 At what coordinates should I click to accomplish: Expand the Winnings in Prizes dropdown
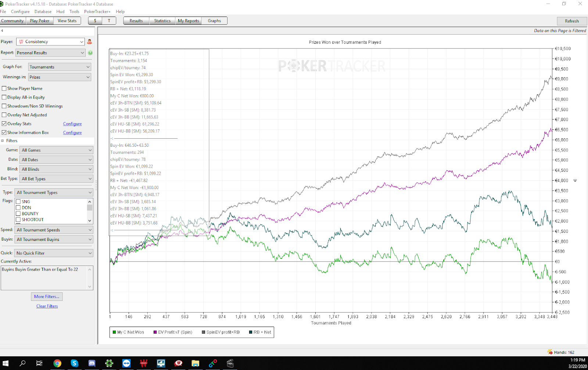(x=60, y=77)
